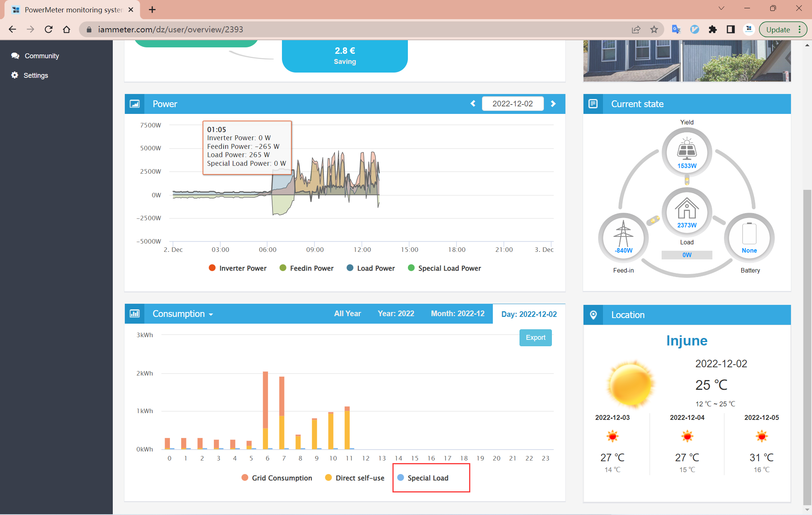Click the 2022-12-02 date field

tap(512, 104)
